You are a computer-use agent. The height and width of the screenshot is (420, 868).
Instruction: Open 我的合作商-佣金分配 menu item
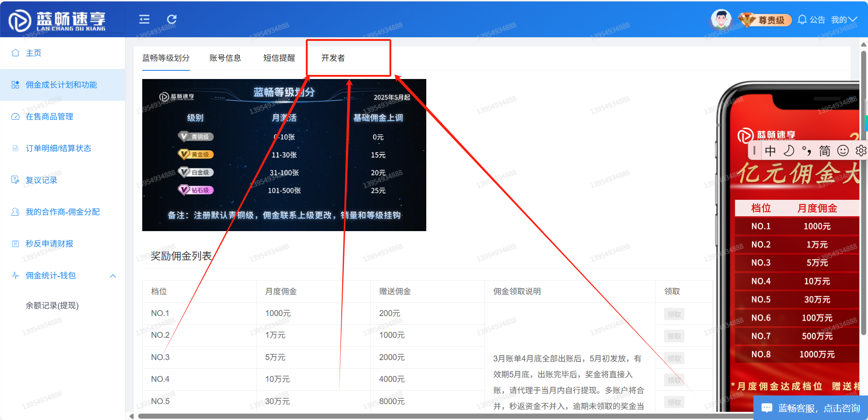[63, 212]
